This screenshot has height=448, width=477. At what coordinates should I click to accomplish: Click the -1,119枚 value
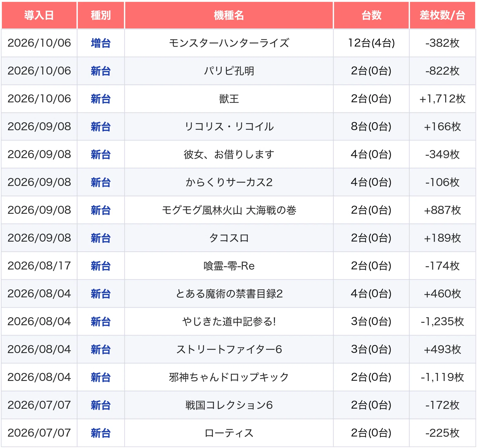coord(442,378)
